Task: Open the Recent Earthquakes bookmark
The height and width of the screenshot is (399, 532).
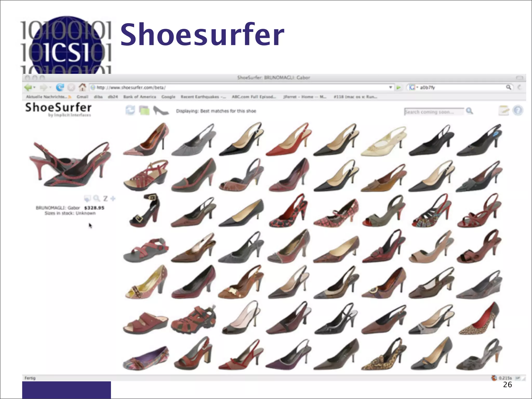Action: point(203,97)
